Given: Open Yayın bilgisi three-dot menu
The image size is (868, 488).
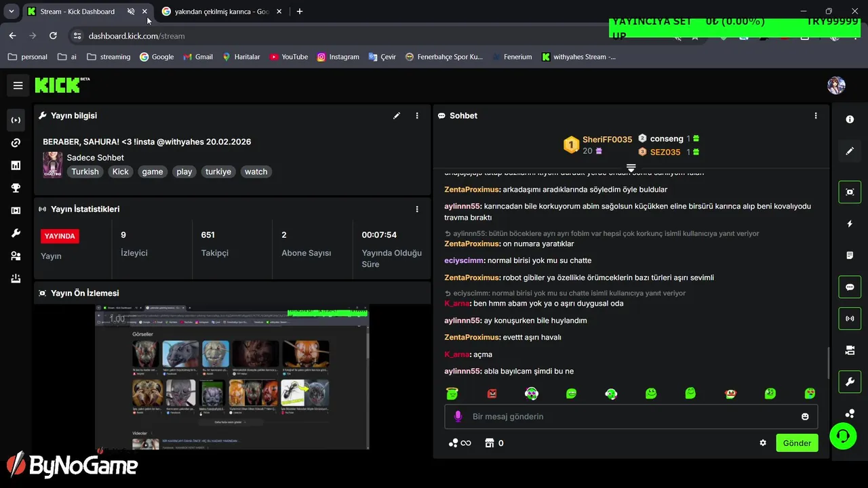Looking at the screenshot, I should pos(417,116).
